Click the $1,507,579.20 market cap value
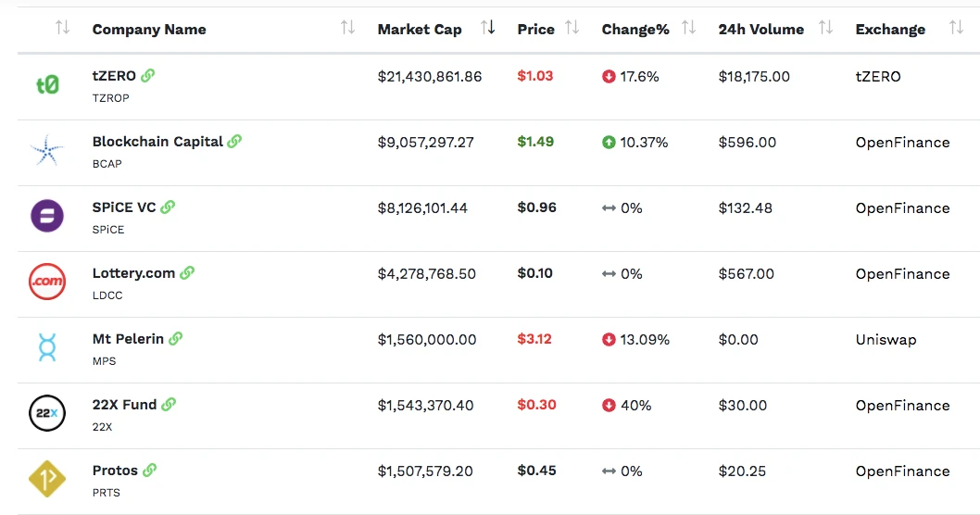 425,471
